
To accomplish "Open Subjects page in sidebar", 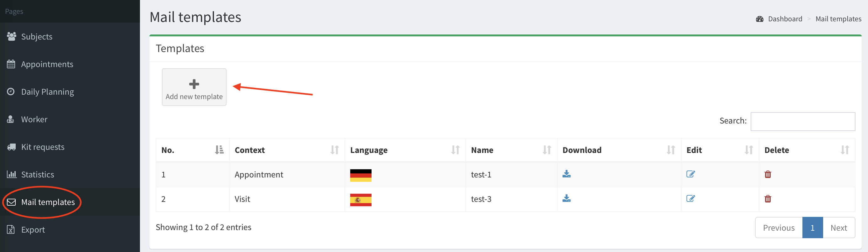I will click(x=37, y=37).
